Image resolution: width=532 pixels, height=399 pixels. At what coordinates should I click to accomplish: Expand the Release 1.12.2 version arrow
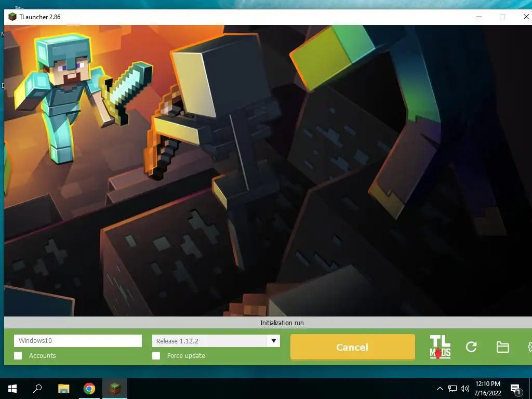(273, 341)
